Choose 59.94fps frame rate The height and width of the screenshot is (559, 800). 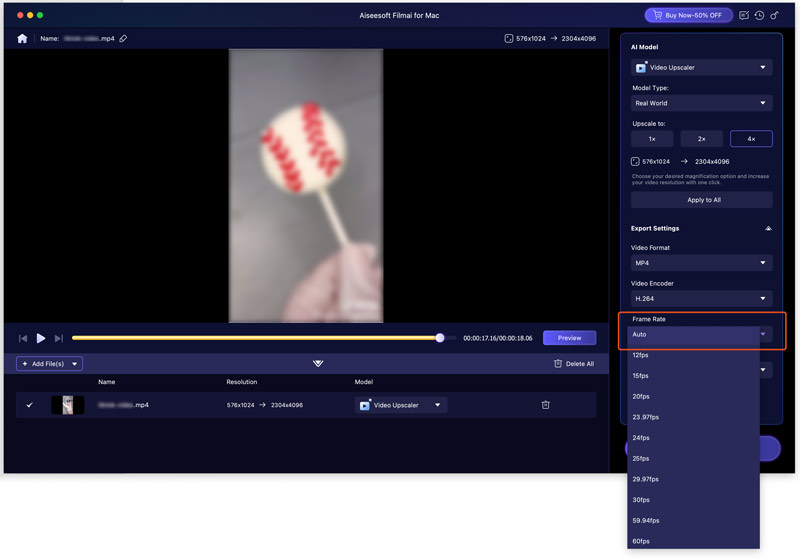(x=693, y=520)
